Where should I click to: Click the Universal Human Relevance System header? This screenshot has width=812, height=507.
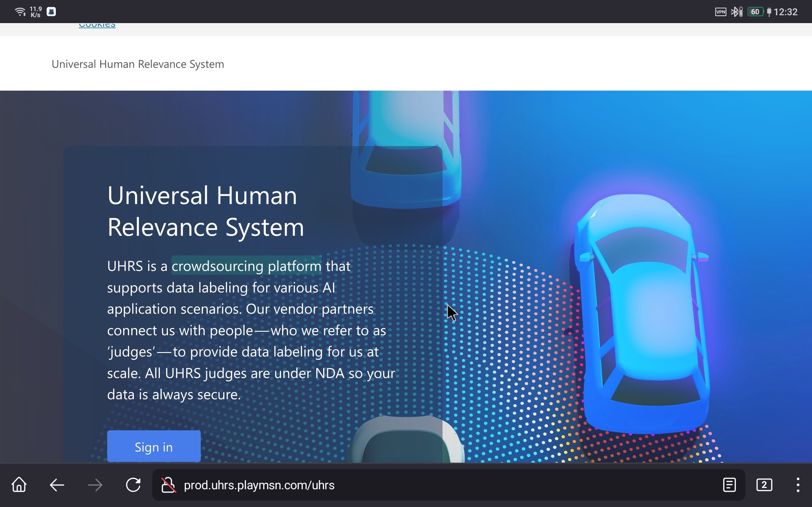click(138, 64)
